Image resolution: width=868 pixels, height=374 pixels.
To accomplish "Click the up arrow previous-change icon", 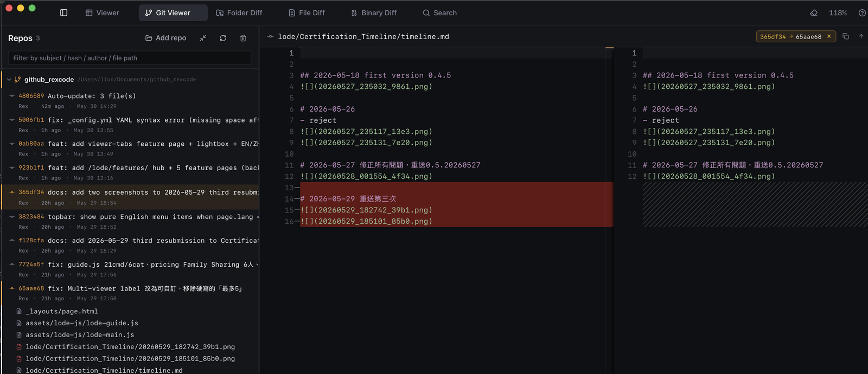I will (861, 36).
